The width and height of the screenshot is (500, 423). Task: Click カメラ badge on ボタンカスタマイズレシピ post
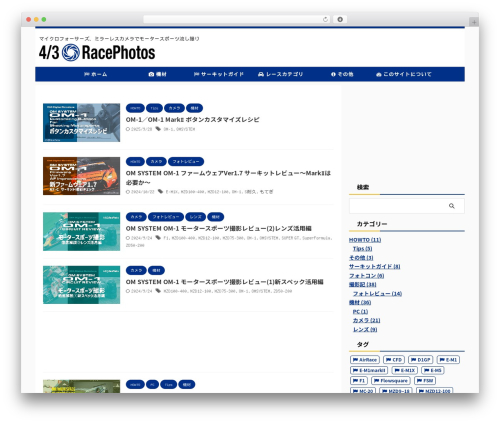[174, 108]
